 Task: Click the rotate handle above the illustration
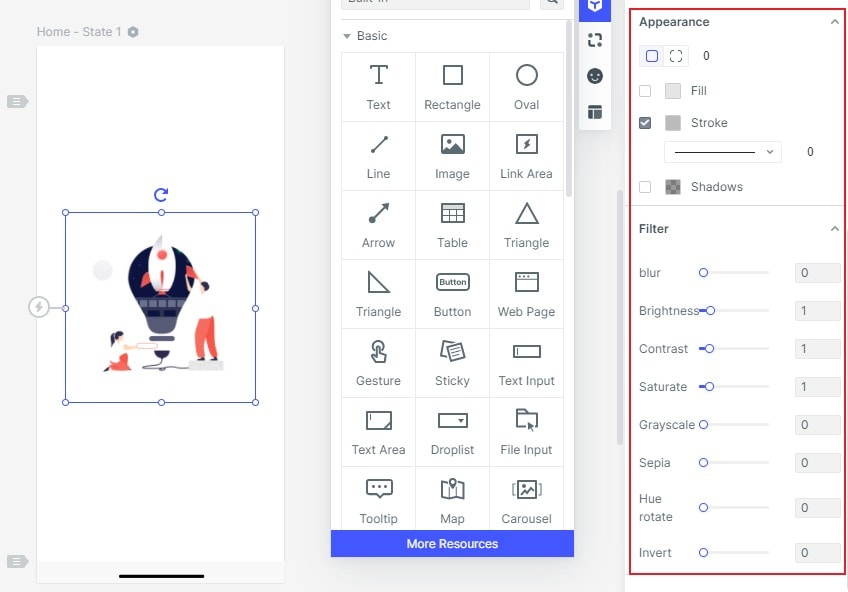pos(161,195)
